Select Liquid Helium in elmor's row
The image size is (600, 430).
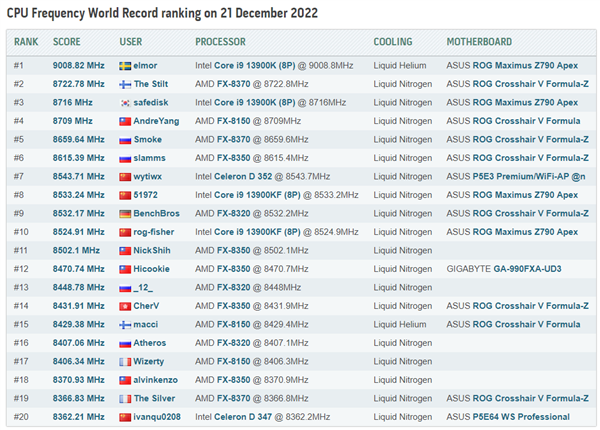click(x=400, y=65)
